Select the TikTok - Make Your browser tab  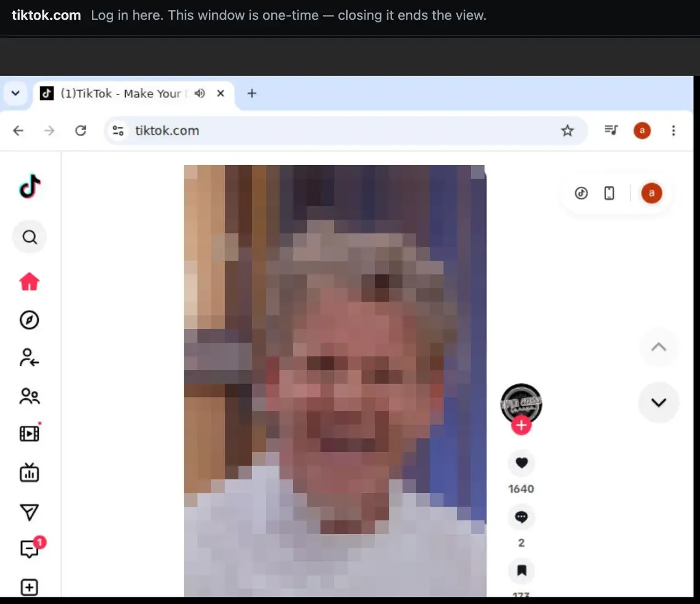pyautogui.click(x=134, y=93)
